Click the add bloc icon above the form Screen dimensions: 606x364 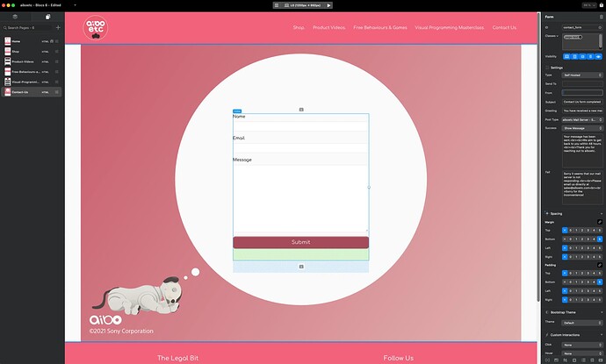point(301,110)
